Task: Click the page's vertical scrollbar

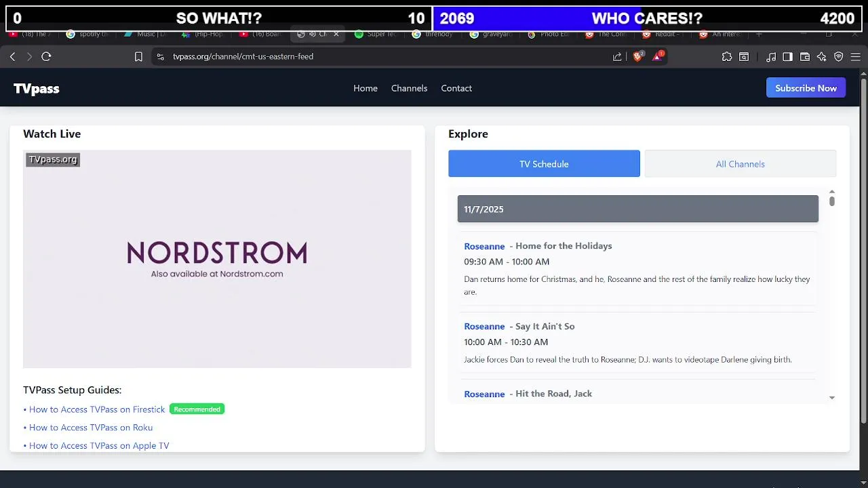Action: point(863,252)
